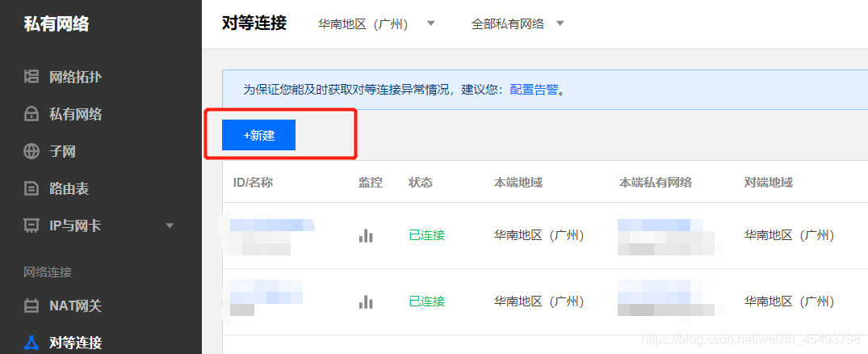The height and width of the screenshot is (354, 868).
Task: Click the 本端地域 column header
Action: [x=518, y=183]
